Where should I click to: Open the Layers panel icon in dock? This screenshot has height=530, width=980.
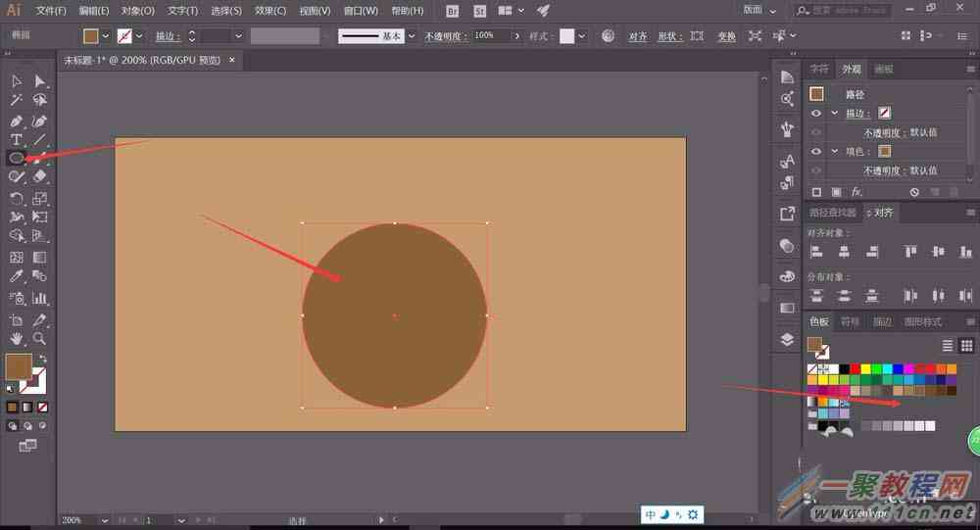[788, 339]
